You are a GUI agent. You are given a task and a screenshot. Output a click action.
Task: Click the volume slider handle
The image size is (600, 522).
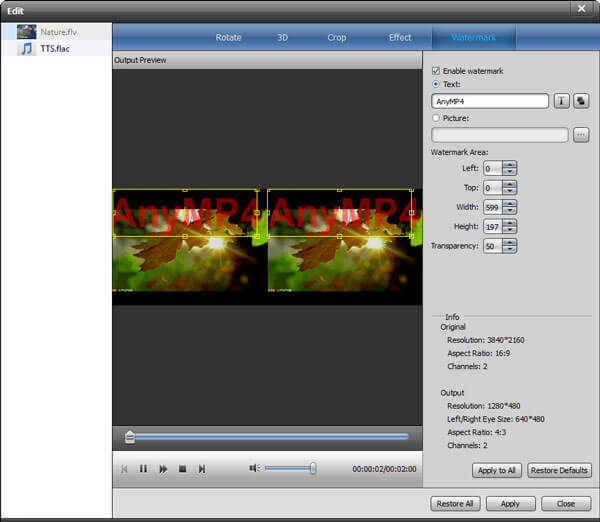(x=313, y=468)
